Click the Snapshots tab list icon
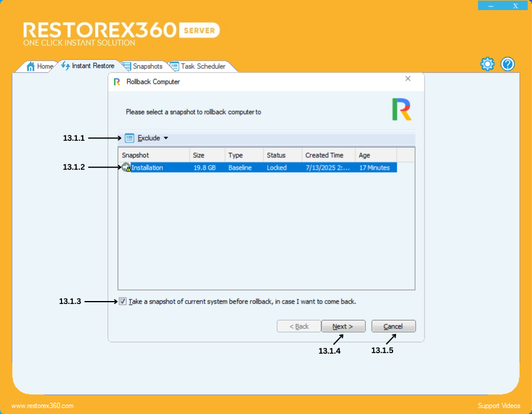532x414 pixels. coord(126,66)
